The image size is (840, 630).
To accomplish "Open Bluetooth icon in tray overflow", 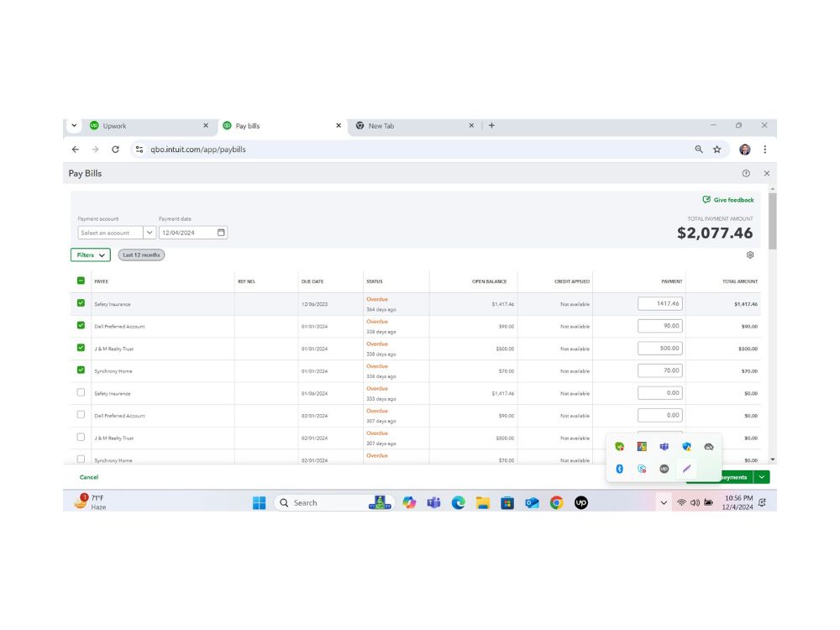I will 619,469.
